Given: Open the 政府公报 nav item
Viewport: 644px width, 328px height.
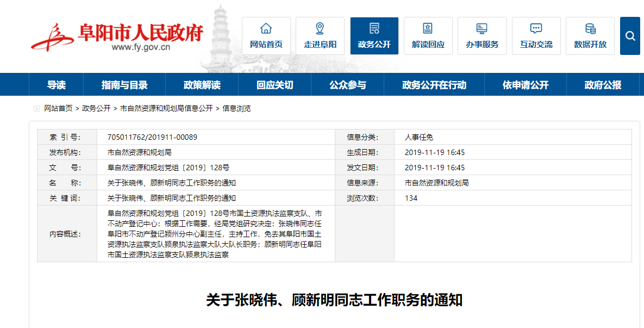Looking at the screenshot, I should tap(603, 85).
